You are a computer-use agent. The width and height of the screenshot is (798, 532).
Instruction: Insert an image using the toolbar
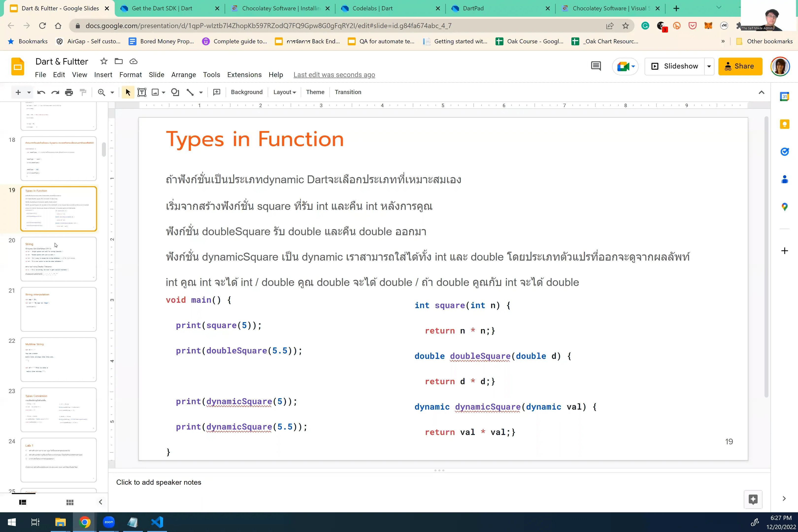[x=156, y=92]
